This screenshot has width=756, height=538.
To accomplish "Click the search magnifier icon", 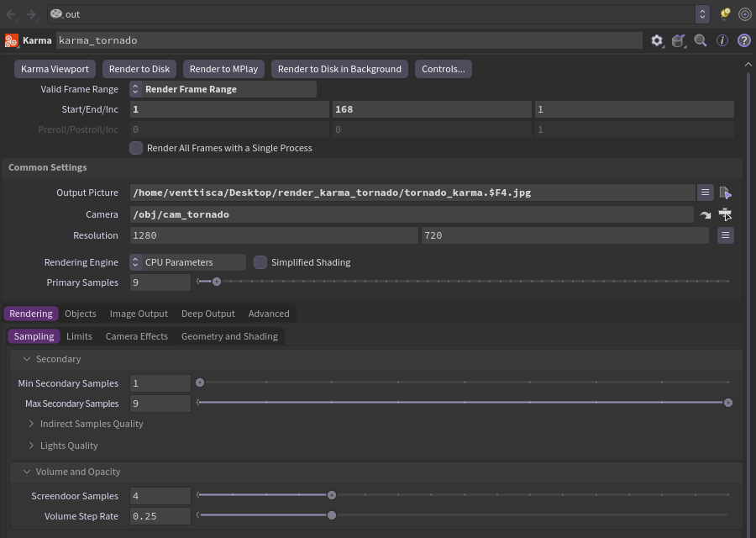I will (700, 40).
